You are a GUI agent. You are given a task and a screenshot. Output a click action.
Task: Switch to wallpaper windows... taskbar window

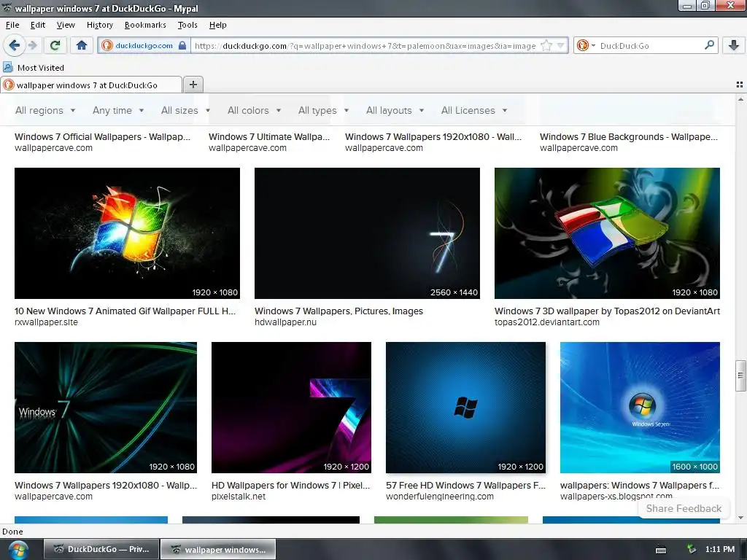click(218, 549)
